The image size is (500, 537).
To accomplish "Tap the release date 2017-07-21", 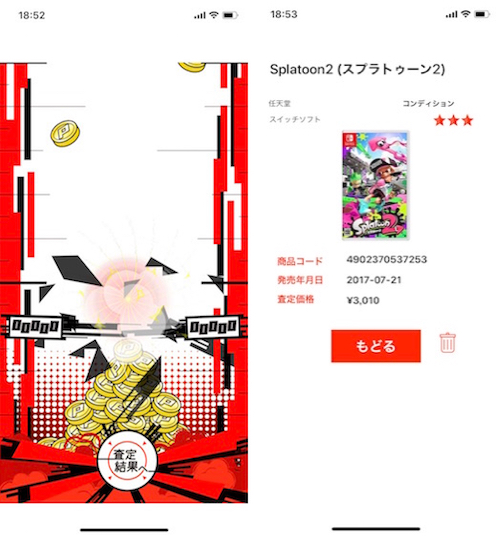I will [x=374, y=280].
